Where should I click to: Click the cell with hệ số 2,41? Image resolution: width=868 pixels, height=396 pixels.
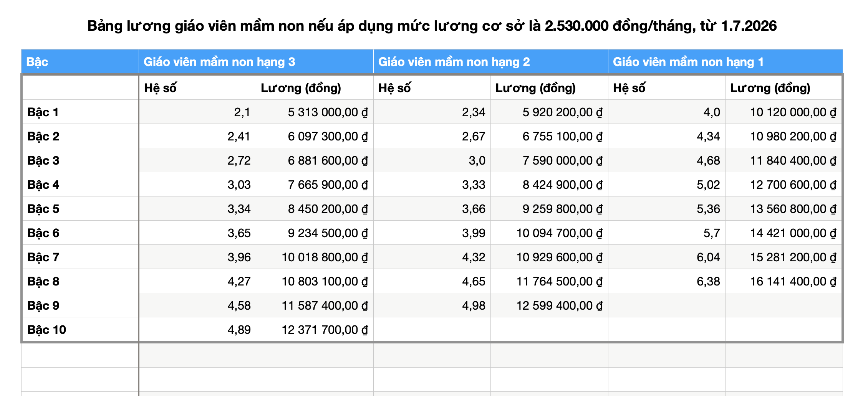tap(197, 136)
